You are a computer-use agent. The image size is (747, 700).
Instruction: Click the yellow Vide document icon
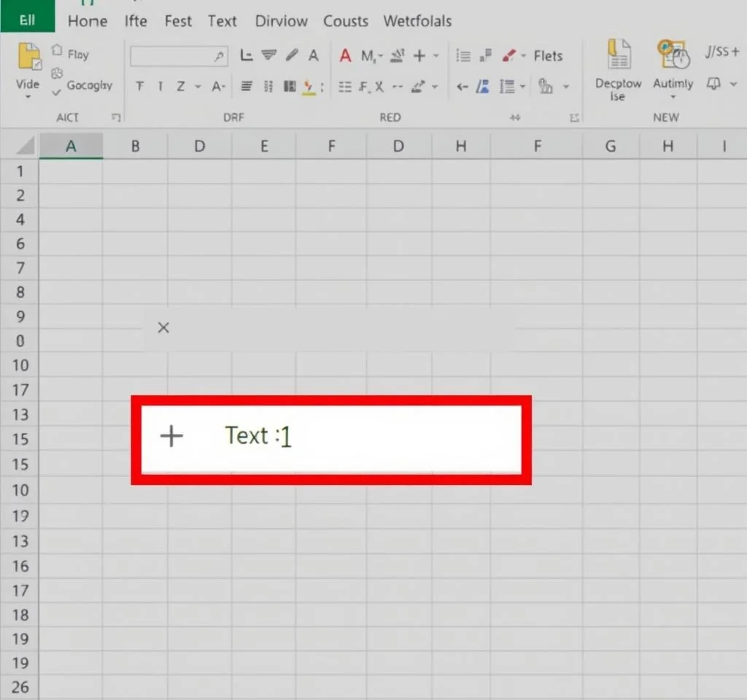28,57
